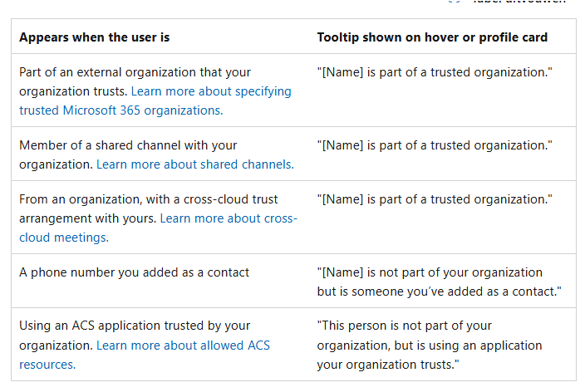Click the tooltip text in the shared channel row

tap(435, 145)
